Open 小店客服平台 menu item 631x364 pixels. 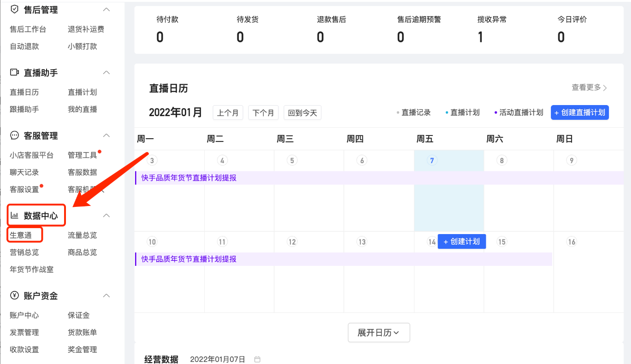point(32,155)
